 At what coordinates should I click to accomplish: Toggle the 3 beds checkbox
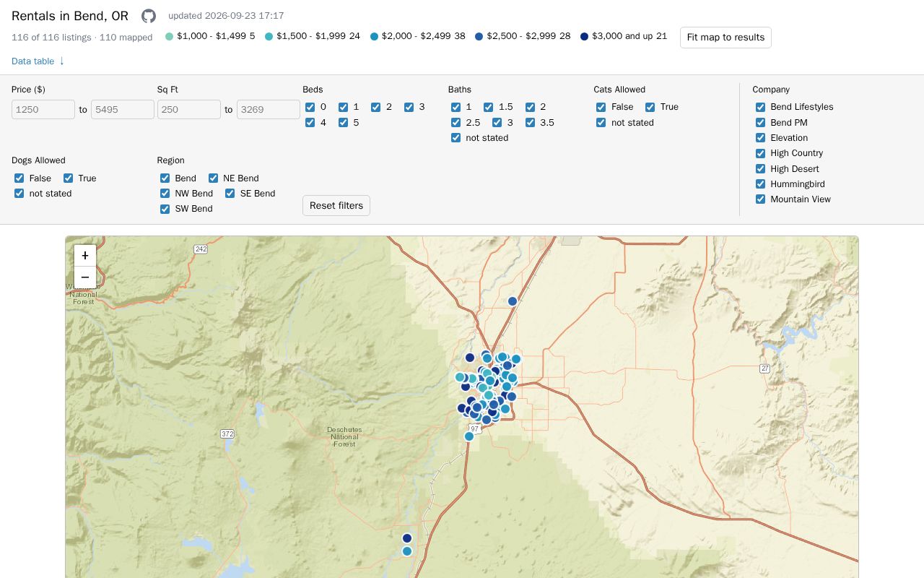tap(409, 107)
